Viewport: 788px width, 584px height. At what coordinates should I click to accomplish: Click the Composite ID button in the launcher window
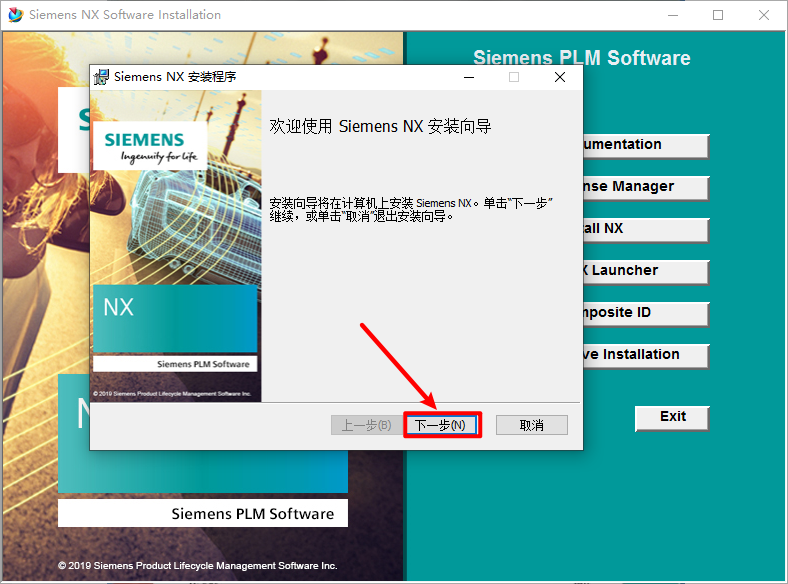coord(646,314)
